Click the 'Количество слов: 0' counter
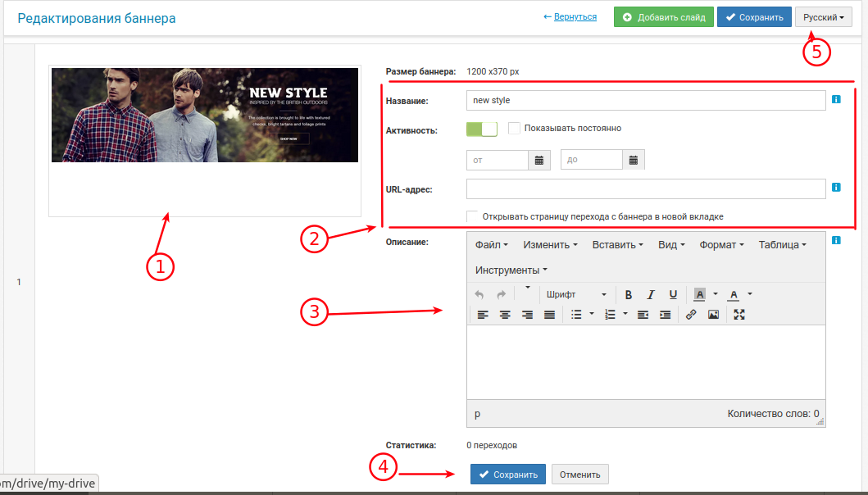Viewport: 868px width, 495px height. click(774, 414)
